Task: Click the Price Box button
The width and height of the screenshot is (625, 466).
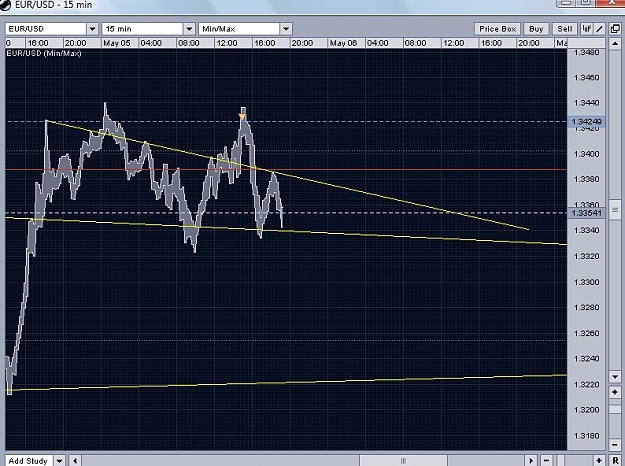Action: 497,29
